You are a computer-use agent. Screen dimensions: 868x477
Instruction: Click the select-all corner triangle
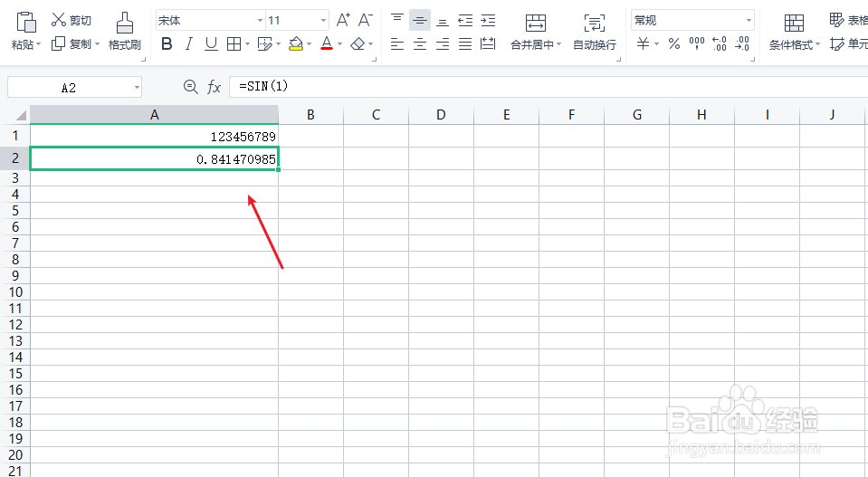pyautogui.click(x=21, y=115)
